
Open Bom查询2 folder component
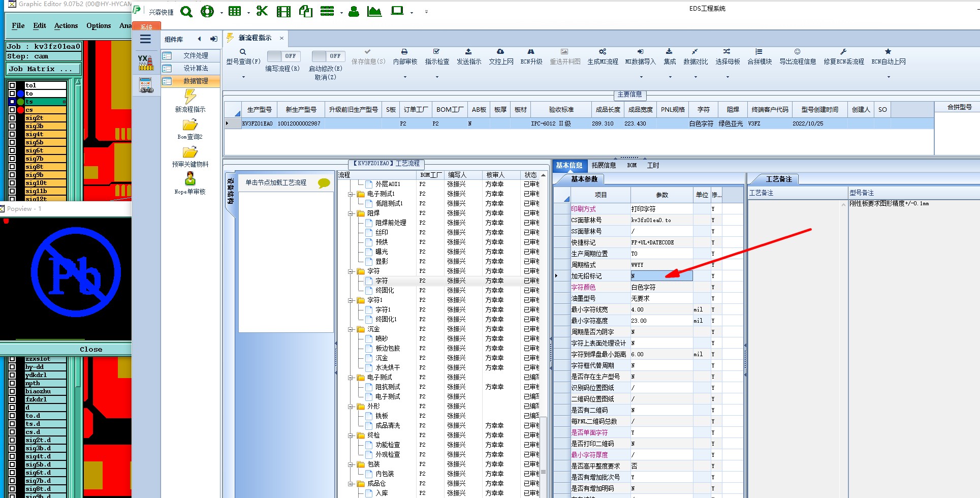tap(190, 129)
